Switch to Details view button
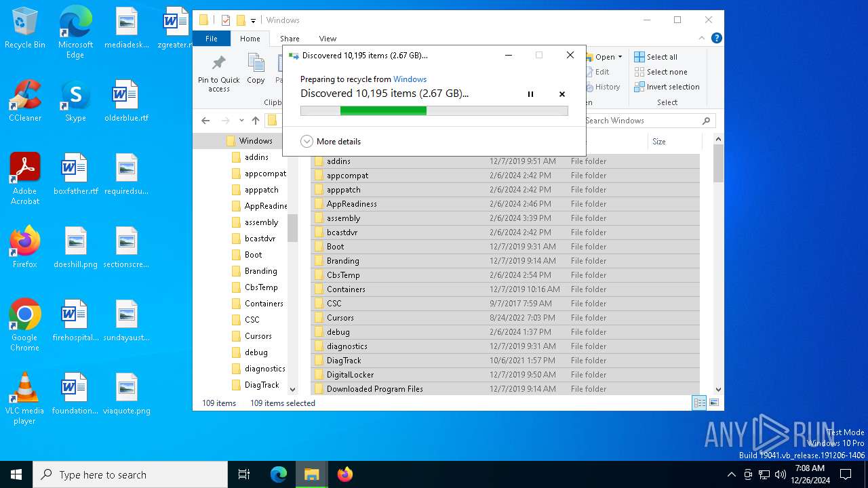The image size is (868, 488). [699, 403]
